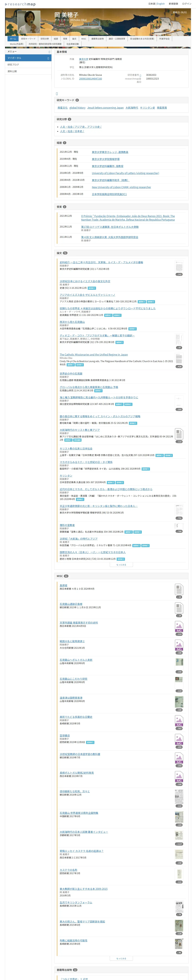
Task: Open the 研究キーワード tab
Action: tap(28, 39)
